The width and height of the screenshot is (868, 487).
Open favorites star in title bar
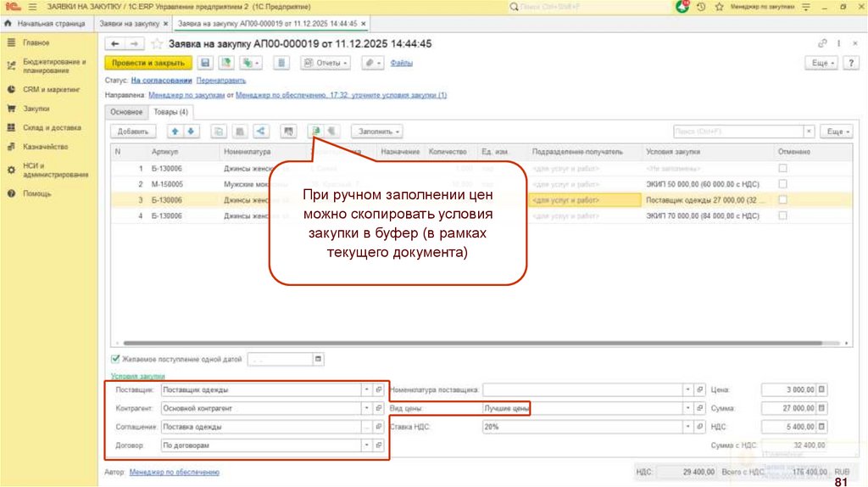coord(719,7)
